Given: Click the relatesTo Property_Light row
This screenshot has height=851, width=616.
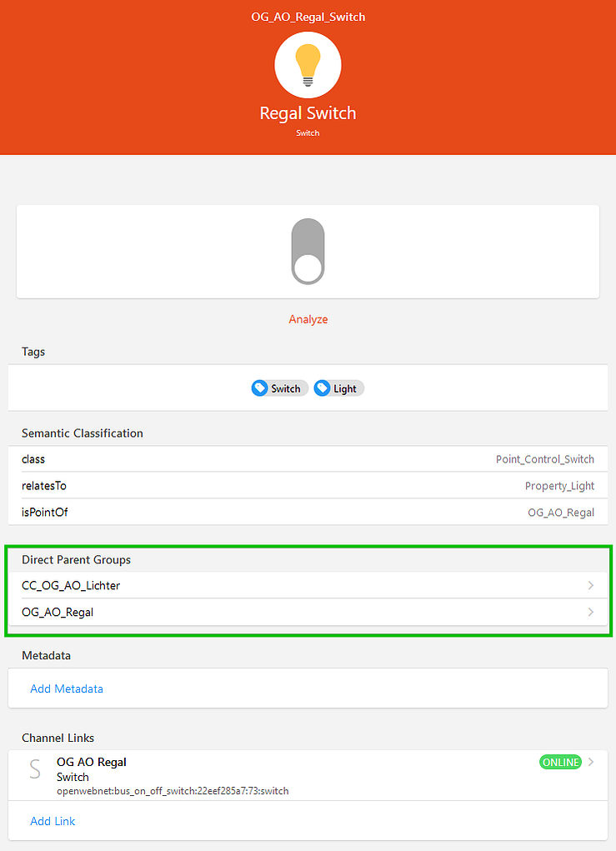Looking at the screenshot, I should tap(308, 485).
